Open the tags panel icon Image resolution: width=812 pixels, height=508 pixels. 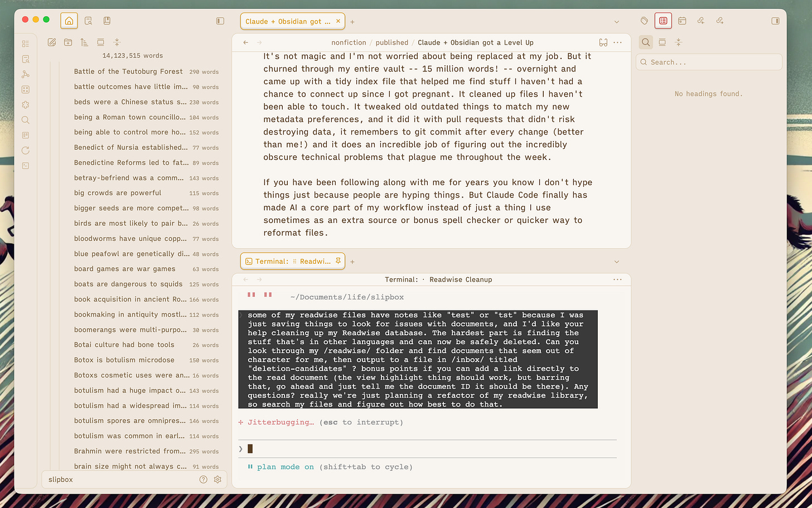[644, 21]
